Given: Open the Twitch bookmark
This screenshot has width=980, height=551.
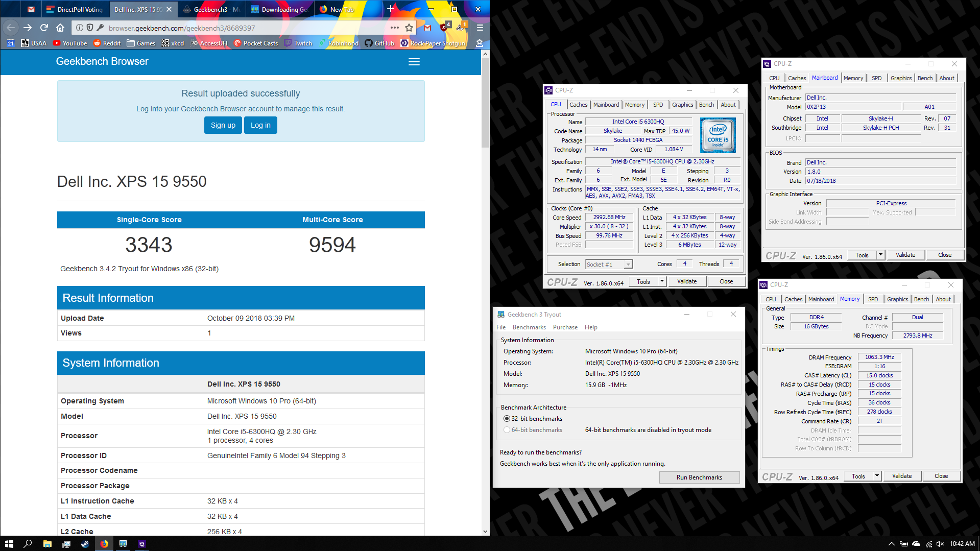Looking at the screenshot, I should pyautogui.click(x=298, y=43).
